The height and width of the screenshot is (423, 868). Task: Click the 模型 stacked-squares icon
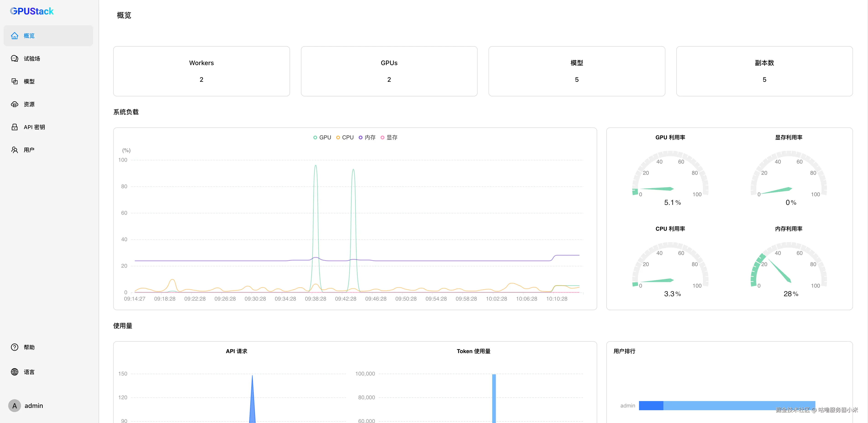pos(14,81)
